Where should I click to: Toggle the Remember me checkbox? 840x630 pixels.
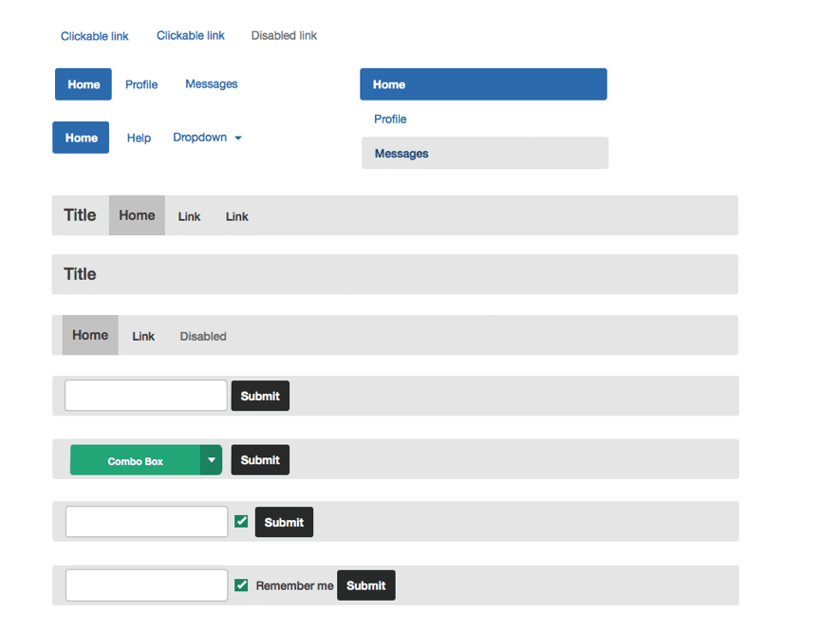click(242, 585)
